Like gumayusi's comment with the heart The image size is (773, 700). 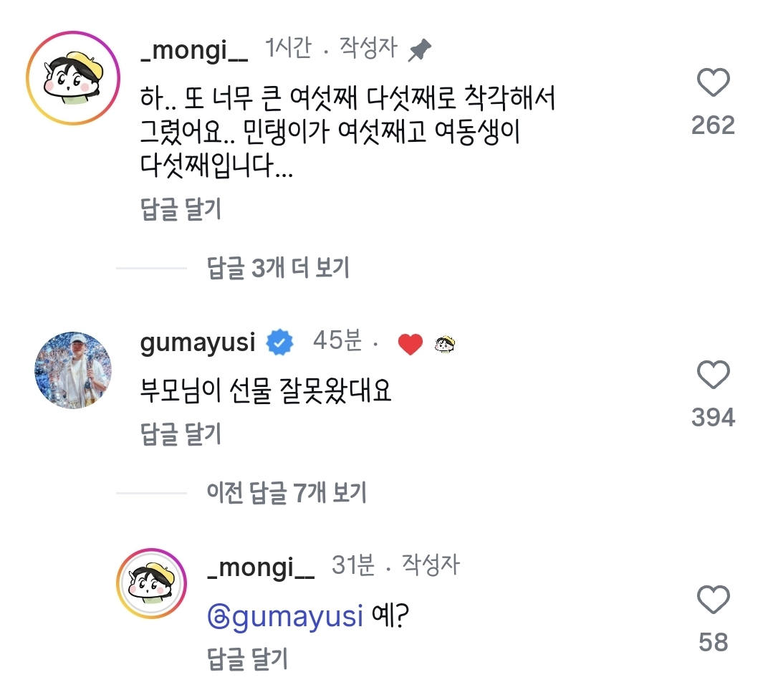pos(713,375)
